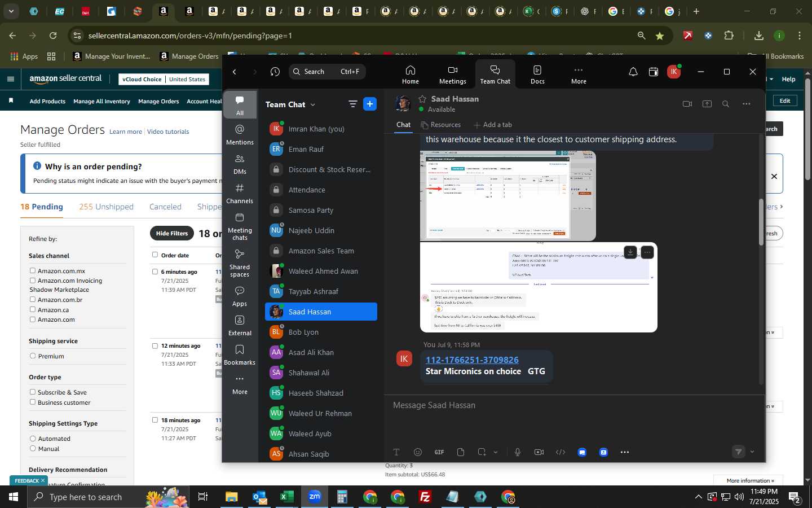
Task: Select Manual shipping settings radio
Action: tap(33, 449)
